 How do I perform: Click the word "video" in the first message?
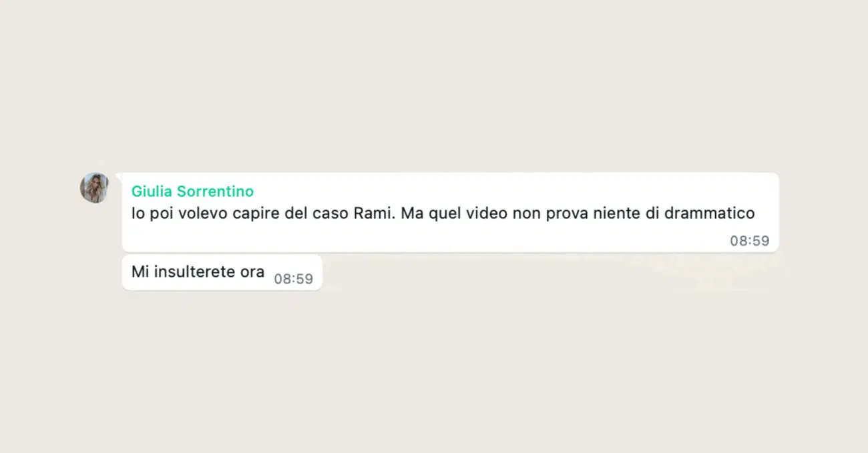(x=489, y=213)
